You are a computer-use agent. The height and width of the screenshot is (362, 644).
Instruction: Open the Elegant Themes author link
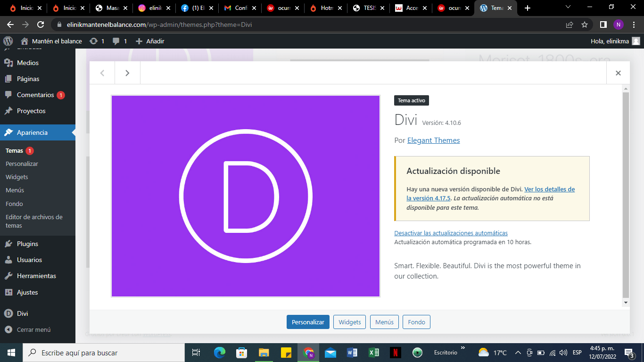[x=433, y=140]
